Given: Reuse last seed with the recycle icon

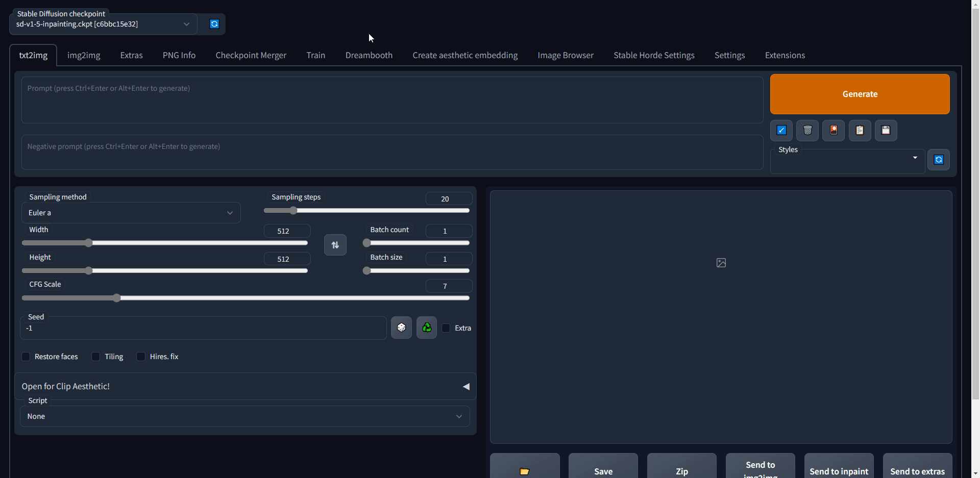Looking at the screenshot, I should click(427, 328).
